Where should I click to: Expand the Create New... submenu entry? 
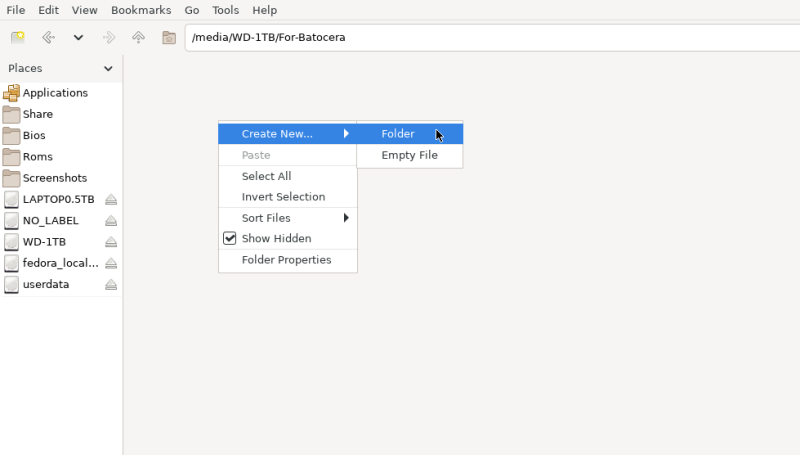(x=288, y=134)
